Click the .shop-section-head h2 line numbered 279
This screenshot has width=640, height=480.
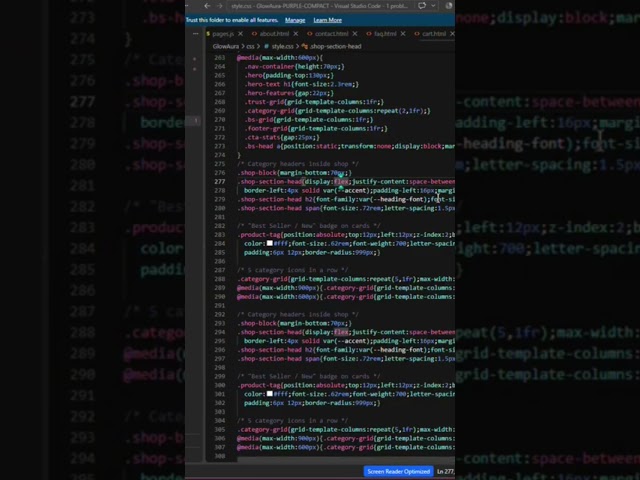346,199
